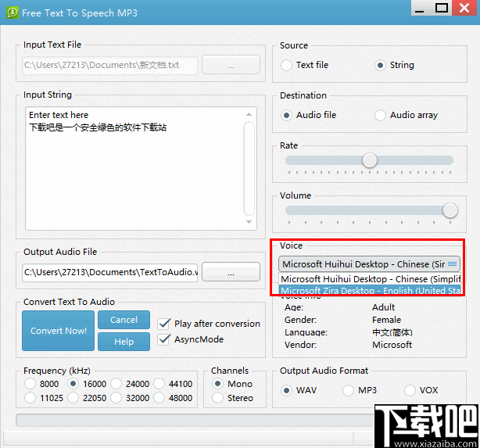Click the Output Audio File path field

[x=109, y=272]
